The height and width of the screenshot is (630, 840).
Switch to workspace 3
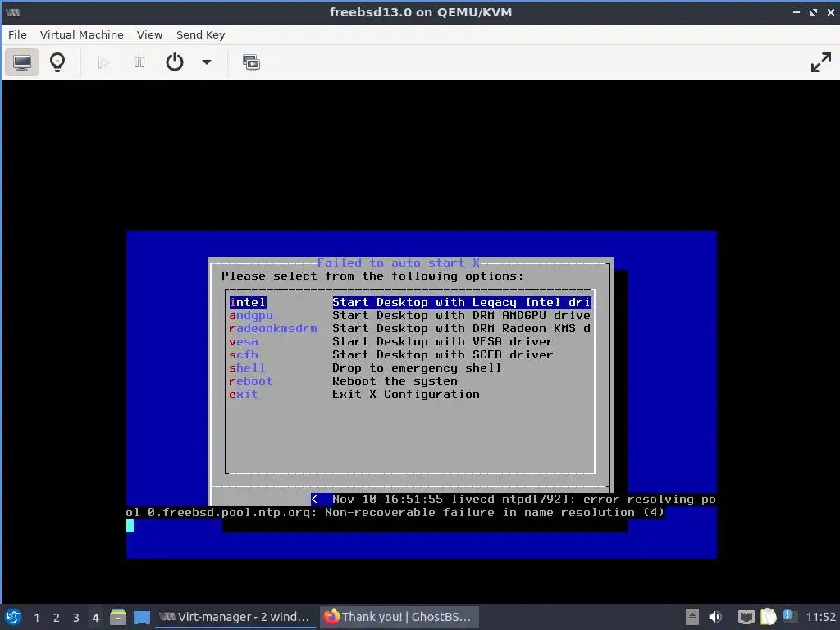76,618
